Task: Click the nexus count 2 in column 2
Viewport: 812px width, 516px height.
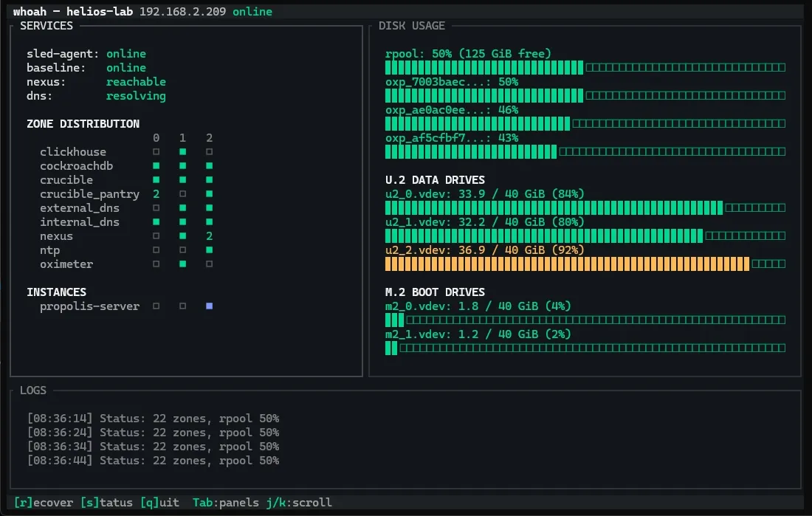Action: coord(210,236)
